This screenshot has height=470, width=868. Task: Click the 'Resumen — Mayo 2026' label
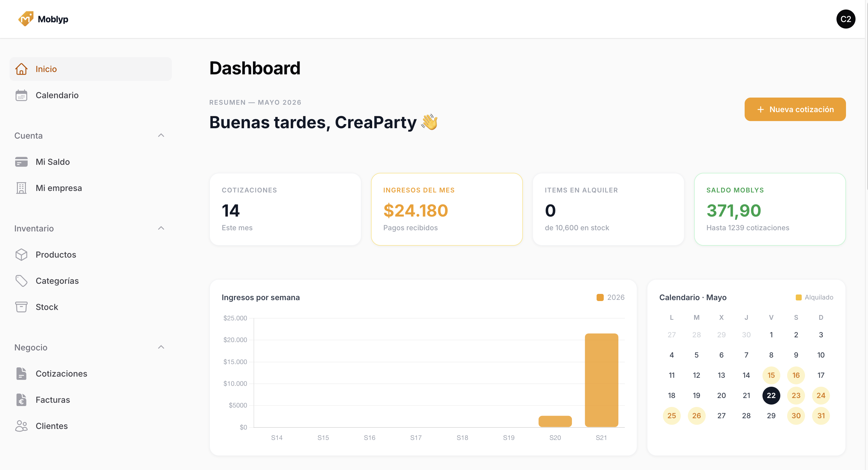(x=255, y=103)
